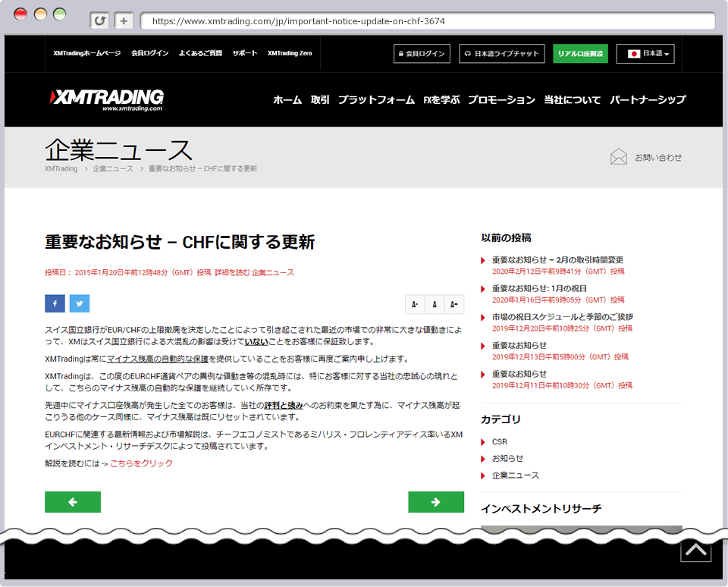Screen dimensions: 728x587
Task: Open post 重要なお知らせ: 1月の祝日
Action: (539, 288)
